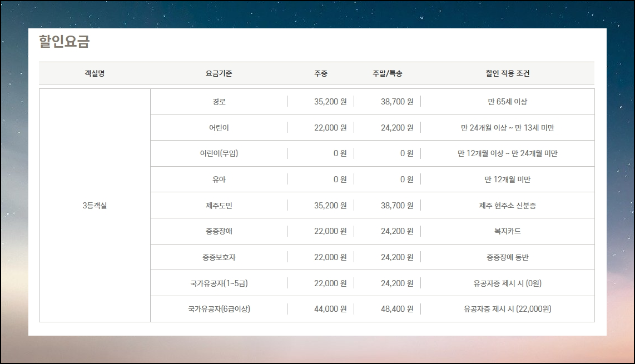Click the 0 원 weekend fare for 어린이(무임)

point(406,153)
